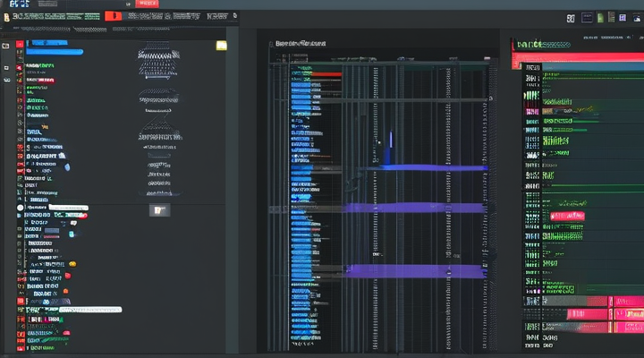Toggle the white circle marker in the left list
Image resolution: width=644 pixels, height=358 pixels.
(20, 208)
